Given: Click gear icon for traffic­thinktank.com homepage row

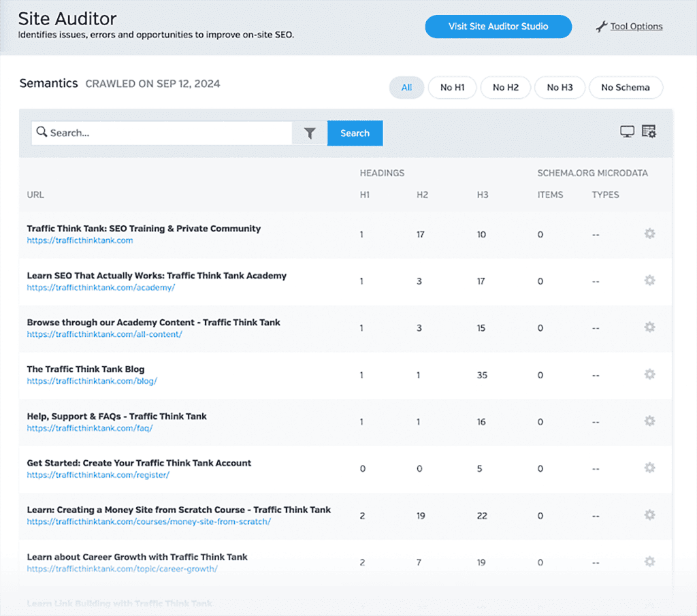Looking at the screenshot, I should tap(649, 233).
